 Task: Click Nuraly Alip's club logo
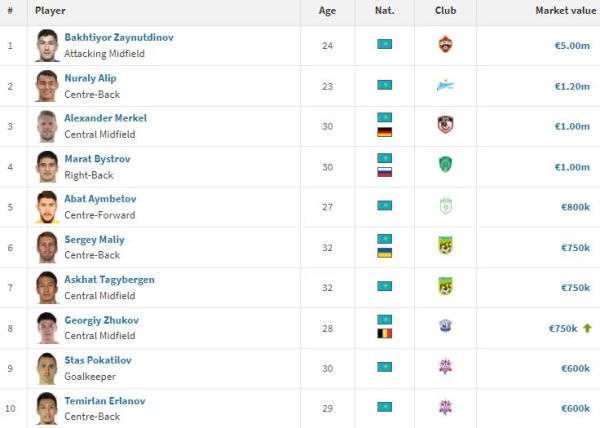click(x=445, y=85)
